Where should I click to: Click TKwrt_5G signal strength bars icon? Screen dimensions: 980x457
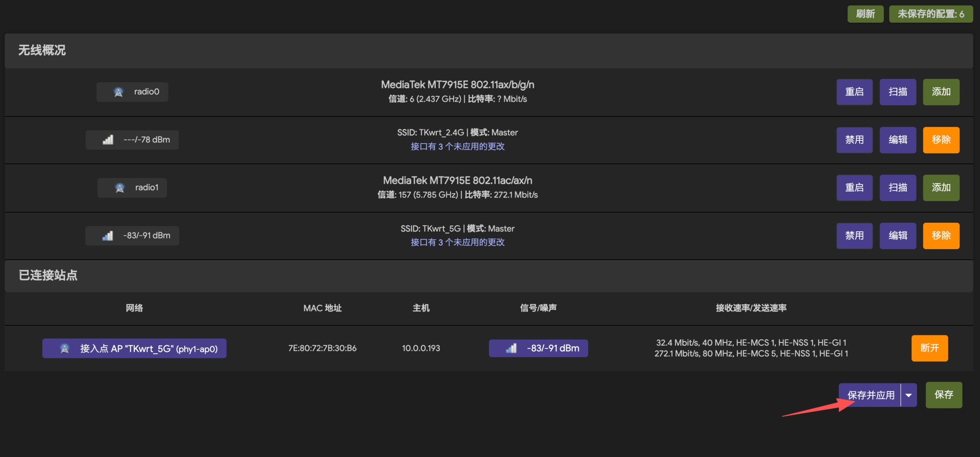pyautogui.click(x=108, y=235)
